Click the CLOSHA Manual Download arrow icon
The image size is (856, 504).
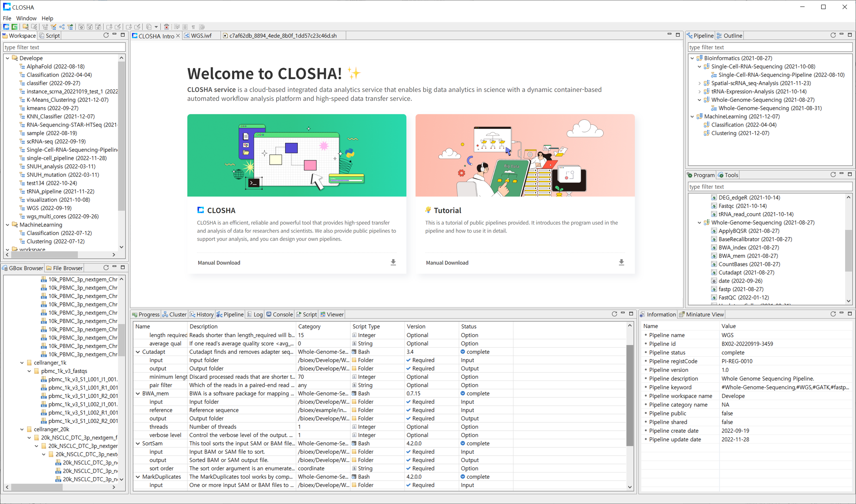tap(393, 262)
